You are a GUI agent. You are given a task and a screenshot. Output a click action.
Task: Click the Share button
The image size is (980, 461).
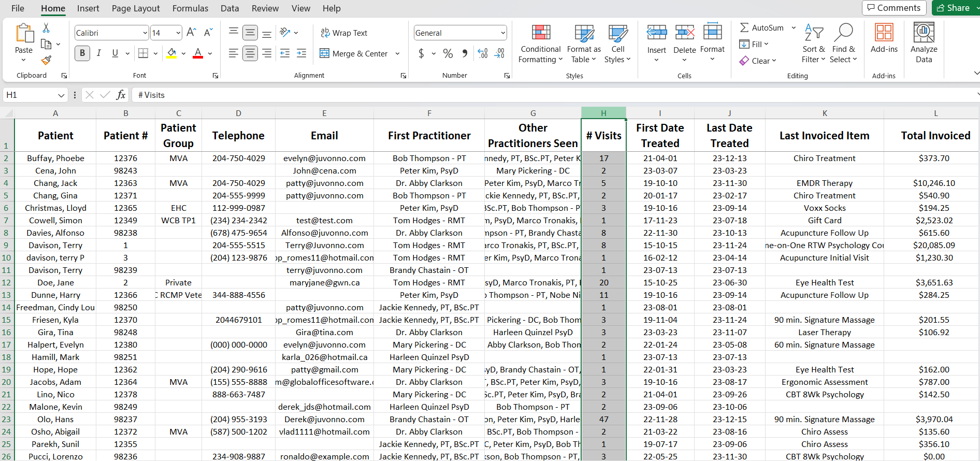tap(954, 8)
